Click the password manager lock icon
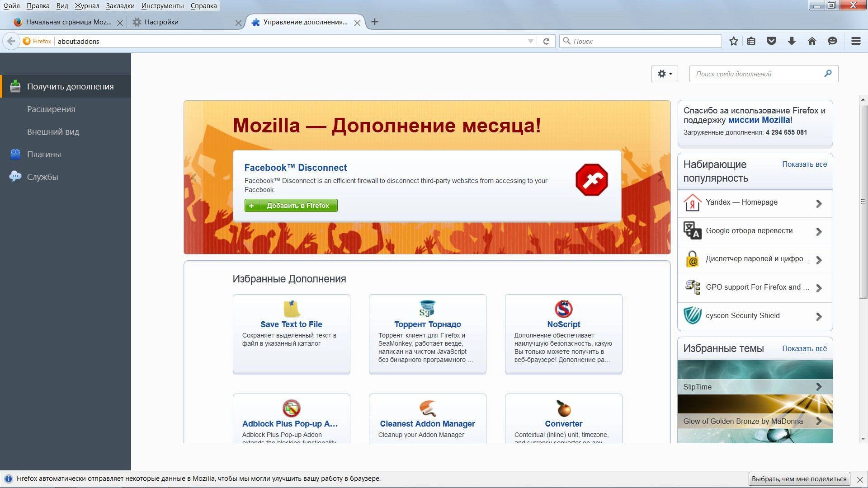This screenshot has height=488, width=868. click(x=692, y=259)
